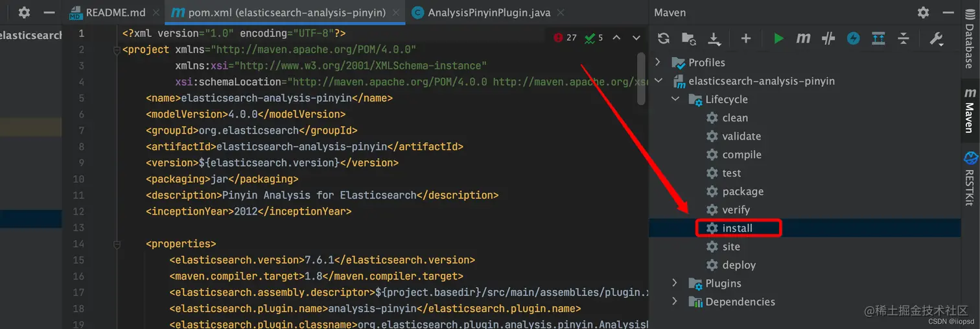Collapse elasticsearch-analysis-pinyin Maven node
This screenshot has height=329, width=980.
pyautogui.click(x=659, y=81)
